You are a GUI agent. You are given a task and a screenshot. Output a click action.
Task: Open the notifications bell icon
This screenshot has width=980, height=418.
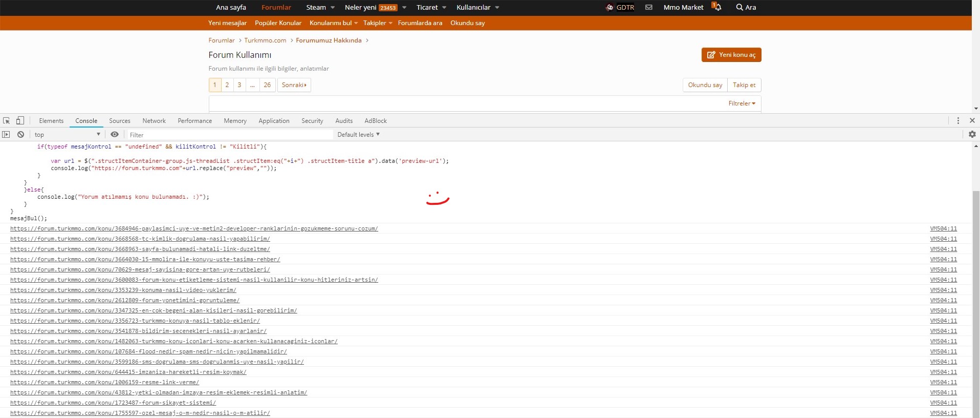pos(717,7)
